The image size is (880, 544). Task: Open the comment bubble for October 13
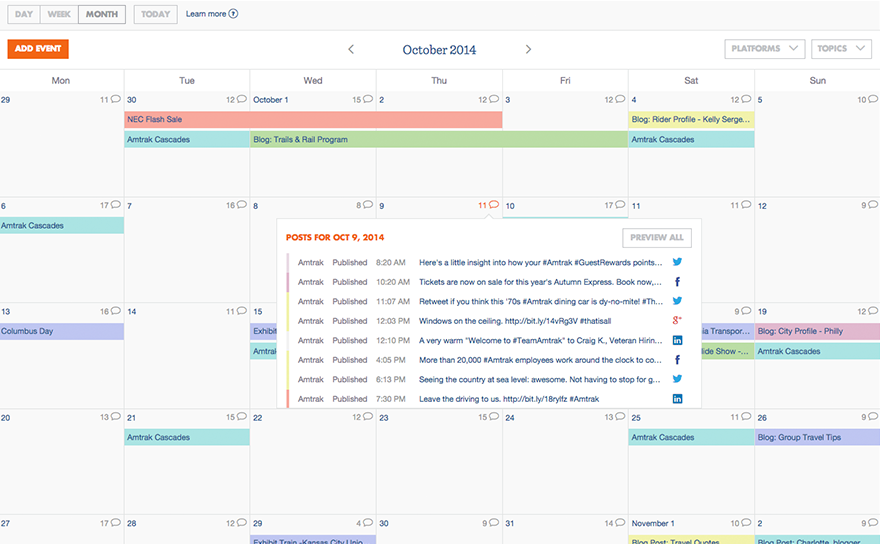point(116,310)
